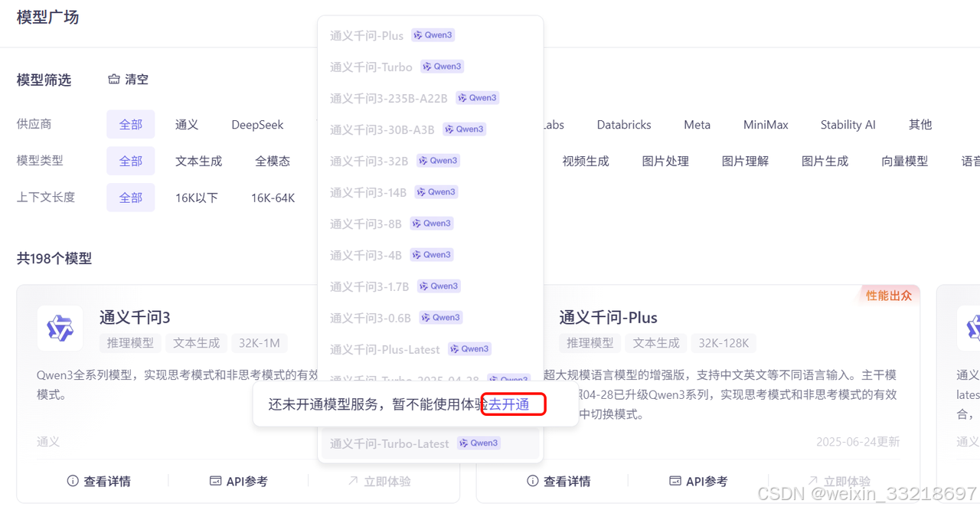Click 立即体验 on the 通义千问3 card

[x=379, y=481]
